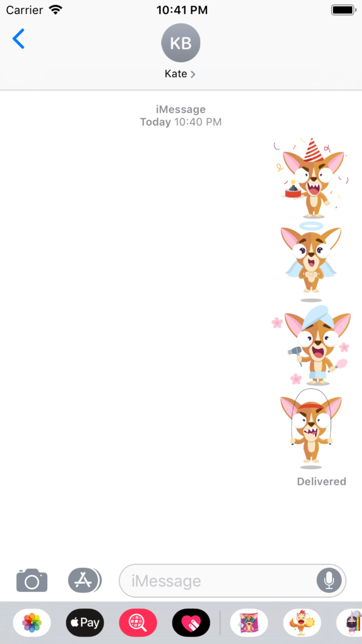Tap the party hat chihuahua sticker

[x=311, y=178]
